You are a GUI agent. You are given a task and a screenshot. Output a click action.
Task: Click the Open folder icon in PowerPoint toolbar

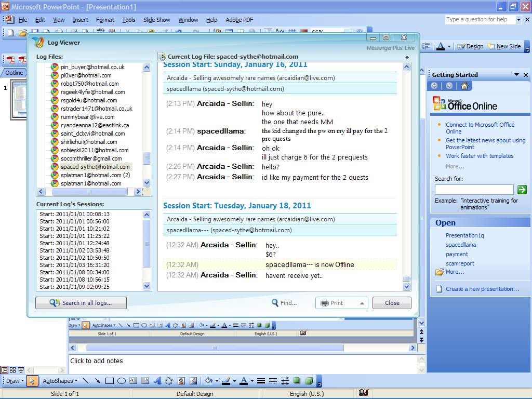point(22,33)
